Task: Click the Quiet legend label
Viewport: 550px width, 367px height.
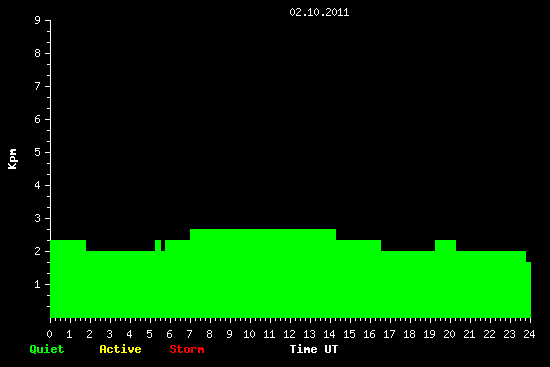Action: [x=47, y=349]
